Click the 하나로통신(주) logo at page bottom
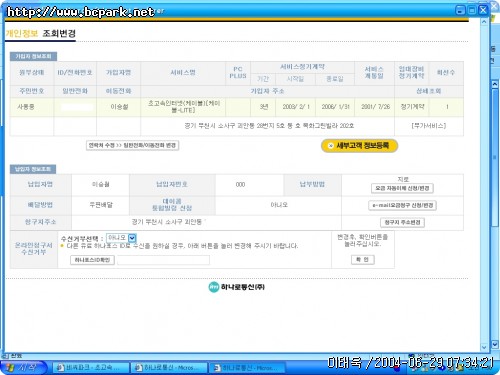This screenshot has width=500, height=375. (x=237, y=287)
